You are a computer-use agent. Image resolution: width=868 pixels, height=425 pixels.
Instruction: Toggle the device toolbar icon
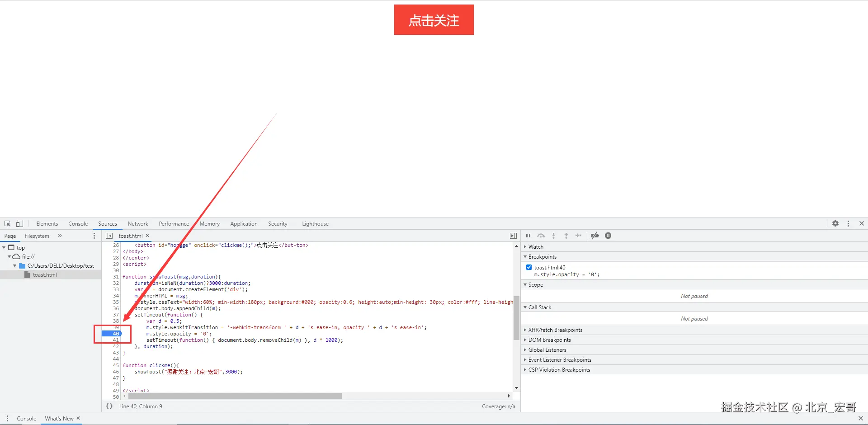(19, 223)
